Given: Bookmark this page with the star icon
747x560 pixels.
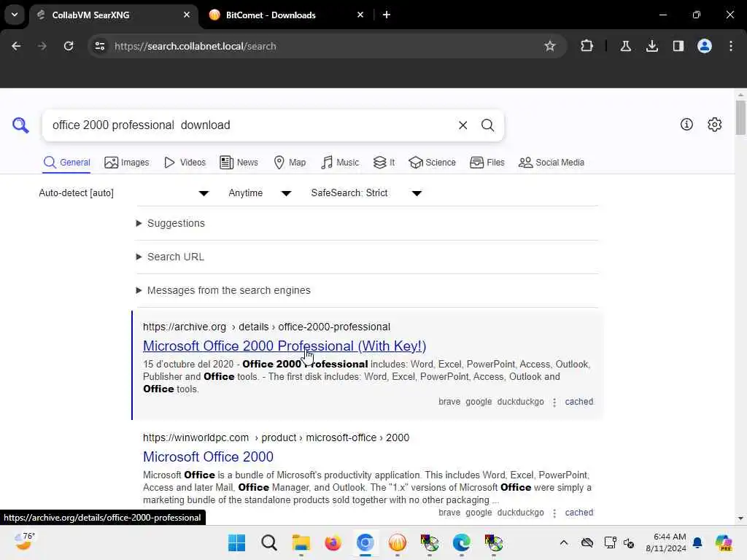Looking at the screenshot, I should click(x=550, y=46).
